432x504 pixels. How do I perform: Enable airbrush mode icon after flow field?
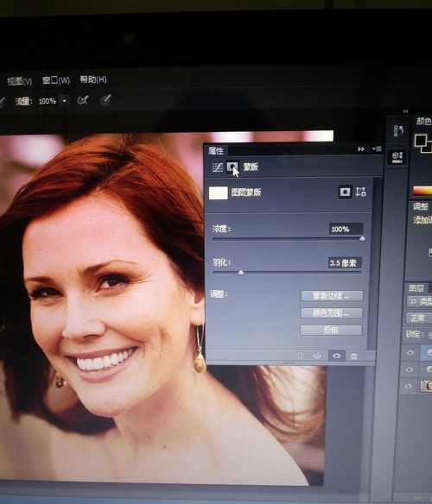pyautogui.click(x=83, y=101)
